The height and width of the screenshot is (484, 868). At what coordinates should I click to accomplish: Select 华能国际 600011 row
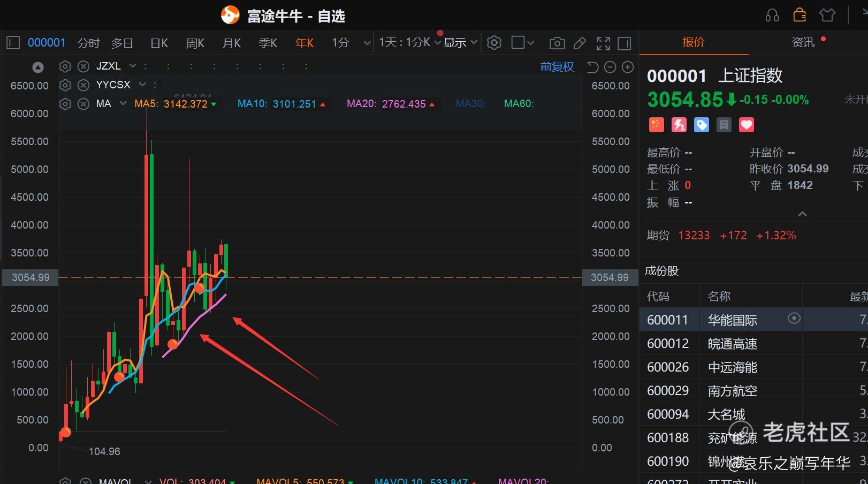tap(753, 320)
